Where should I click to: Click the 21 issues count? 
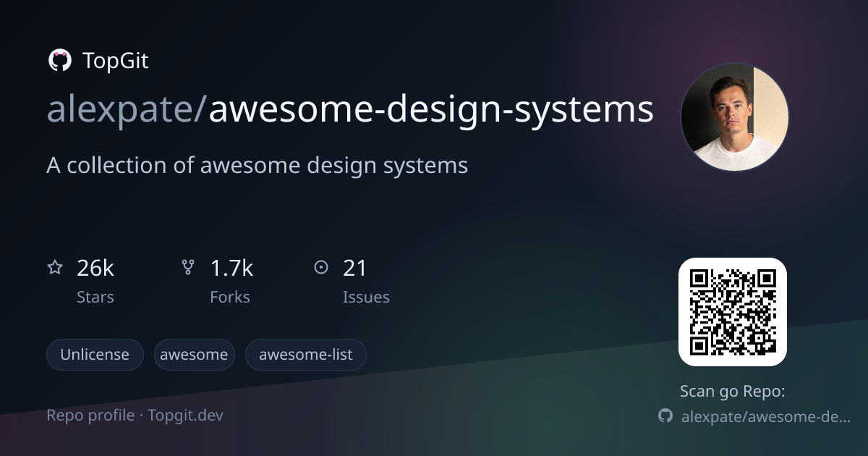pyautogui.click(x=355, y=269)
